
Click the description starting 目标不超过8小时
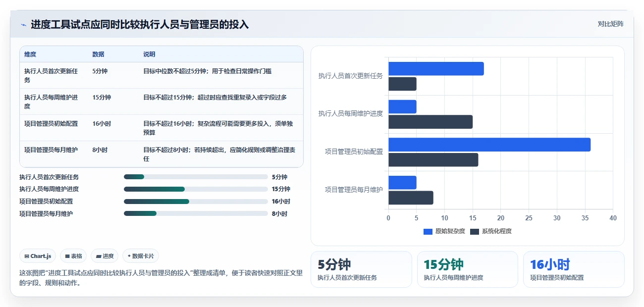point(219,154)
